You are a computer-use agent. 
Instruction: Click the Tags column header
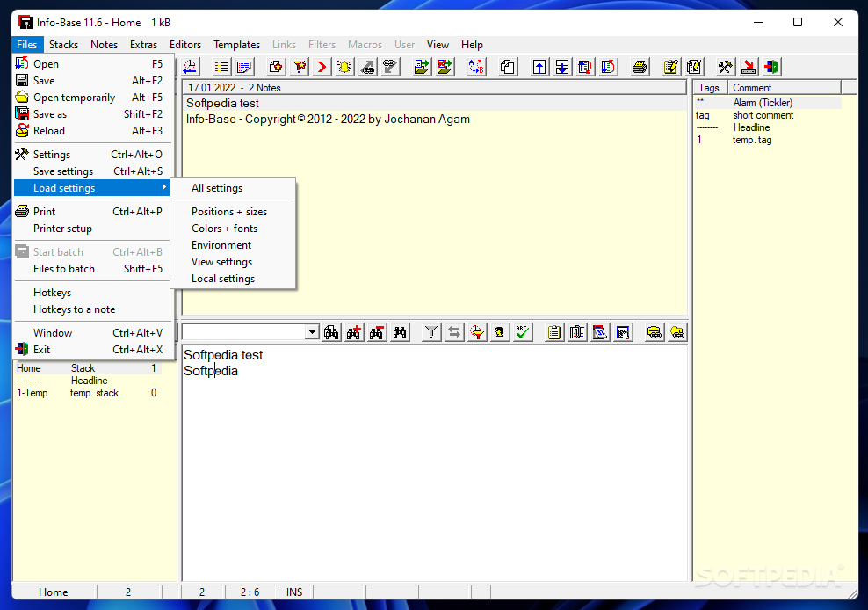coord(710,88)
